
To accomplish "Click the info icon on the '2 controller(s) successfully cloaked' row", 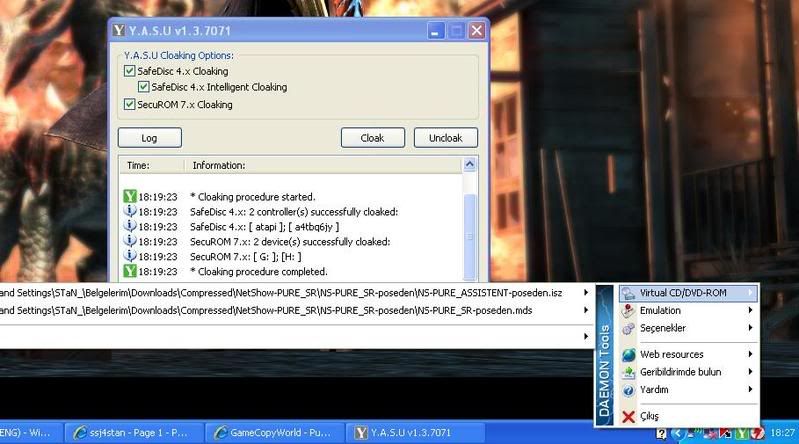I will coord(130,211).
